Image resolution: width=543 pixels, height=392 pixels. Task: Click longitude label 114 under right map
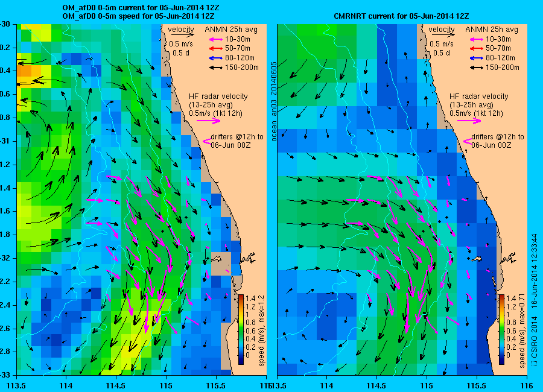pos(326,385)
